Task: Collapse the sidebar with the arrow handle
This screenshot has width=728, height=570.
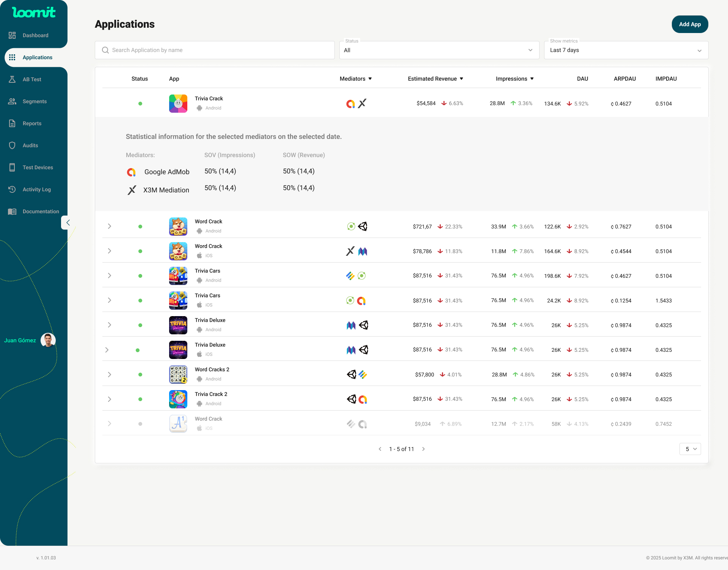Action: point(67,223)
